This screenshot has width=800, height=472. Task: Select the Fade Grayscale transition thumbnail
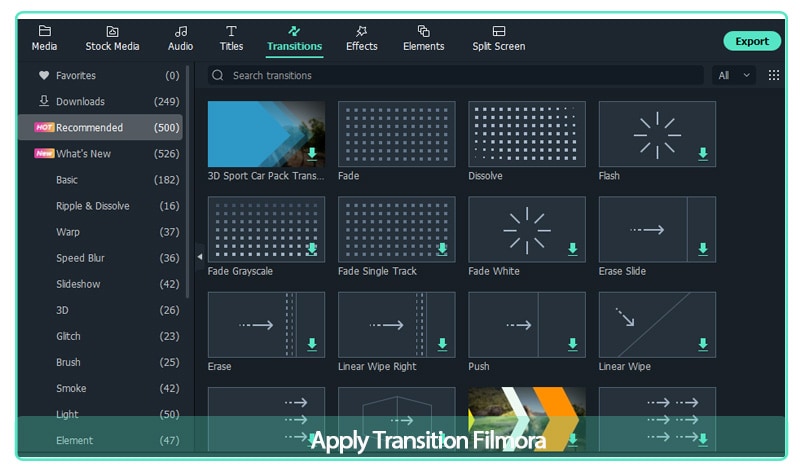266,229
